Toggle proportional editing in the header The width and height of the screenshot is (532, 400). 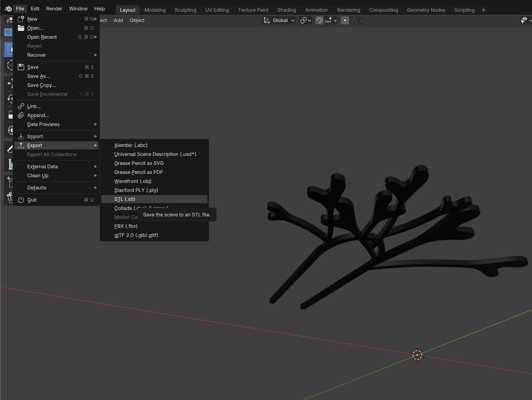[x=345, y=20]
